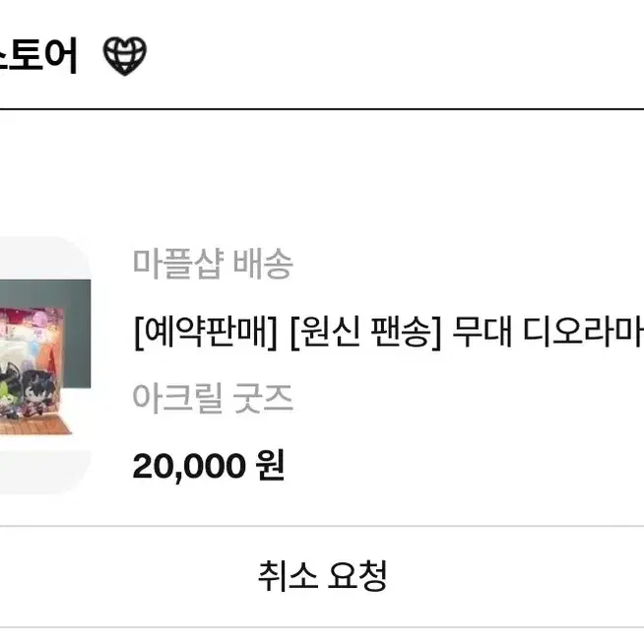
Task: Open the [원신 팬송] product title segment
Action: click(366, 332)
